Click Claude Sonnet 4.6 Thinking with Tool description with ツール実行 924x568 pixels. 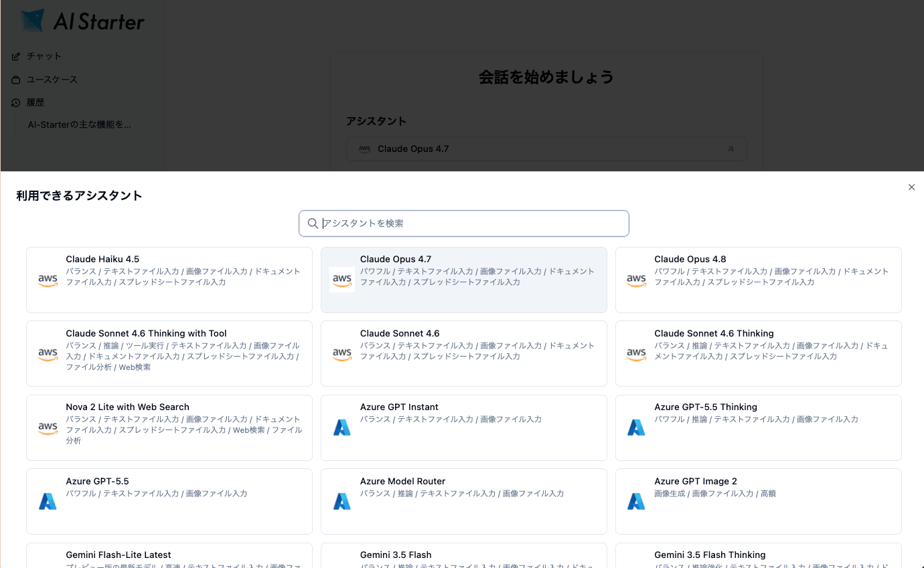(183, 357)
